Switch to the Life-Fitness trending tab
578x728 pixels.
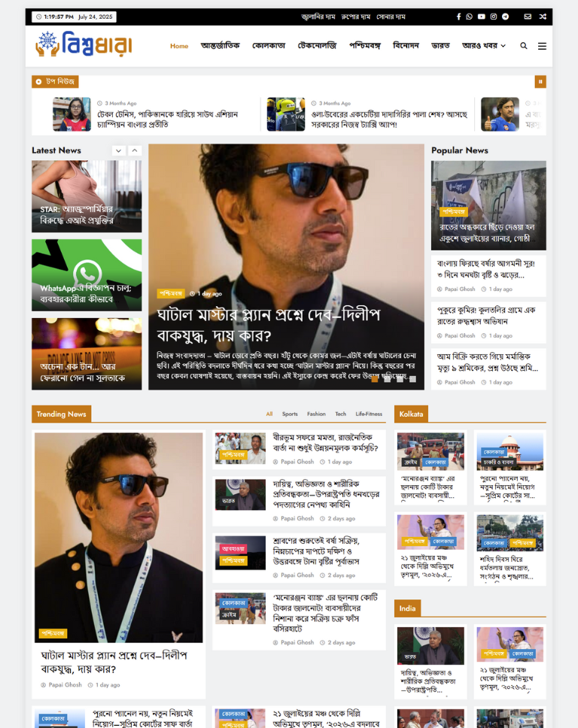pyautogui.click(x=369, y=414)
